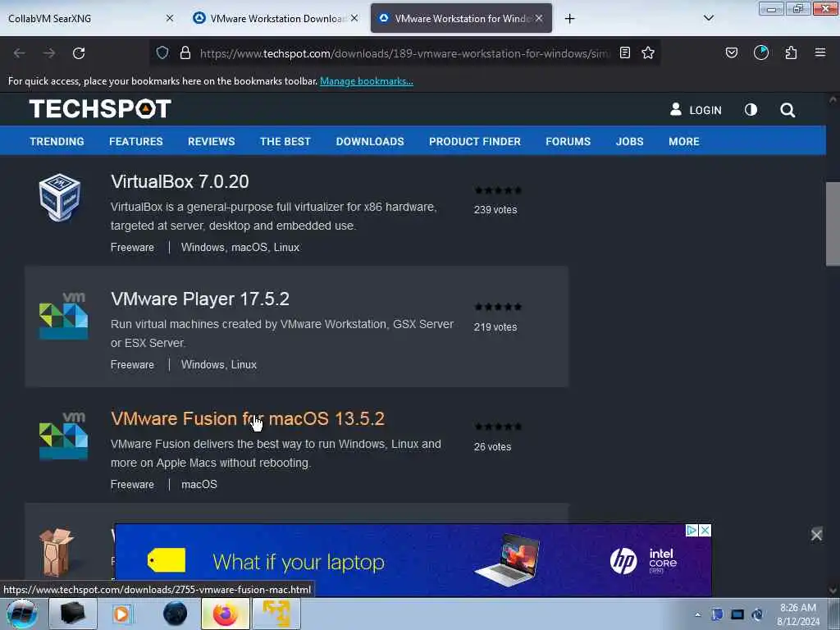
Task: Reload the page with the refresh icon
Action: click(79, 53)
